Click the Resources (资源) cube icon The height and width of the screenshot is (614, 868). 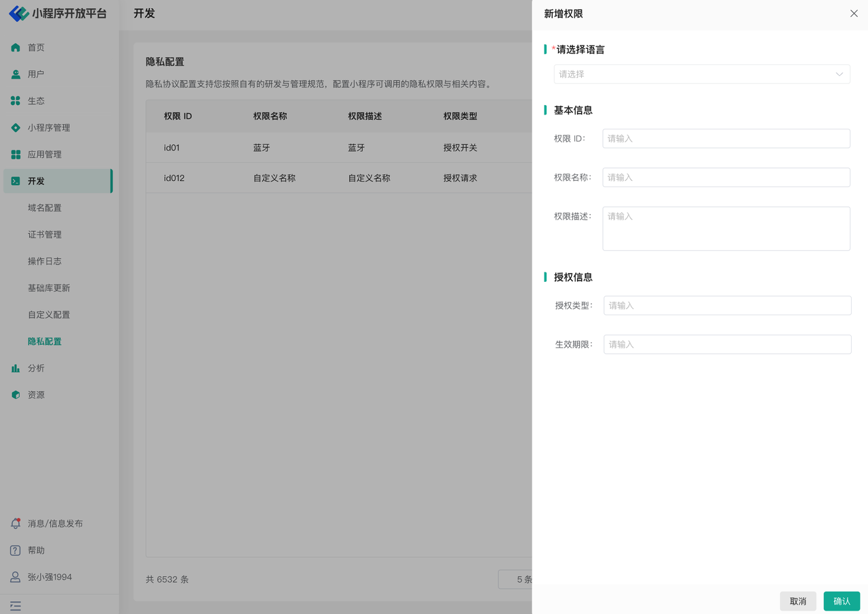tap(16, 395)
